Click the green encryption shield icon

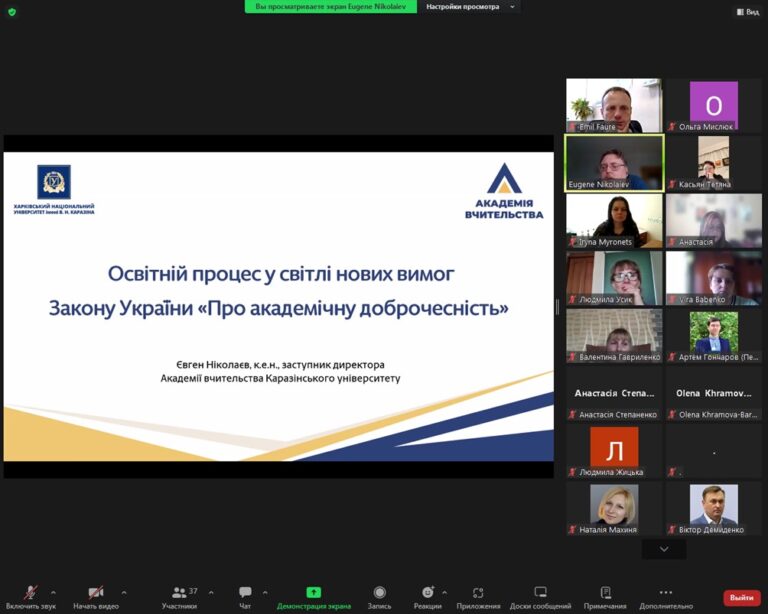pos(12,12)
